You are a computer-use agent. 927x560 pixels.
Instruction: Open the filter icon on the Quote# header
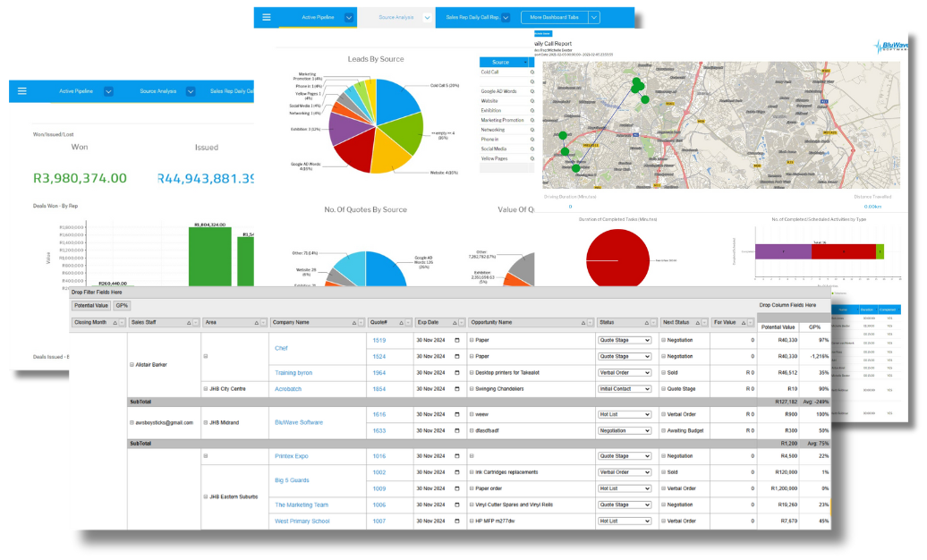click(409, 323)
